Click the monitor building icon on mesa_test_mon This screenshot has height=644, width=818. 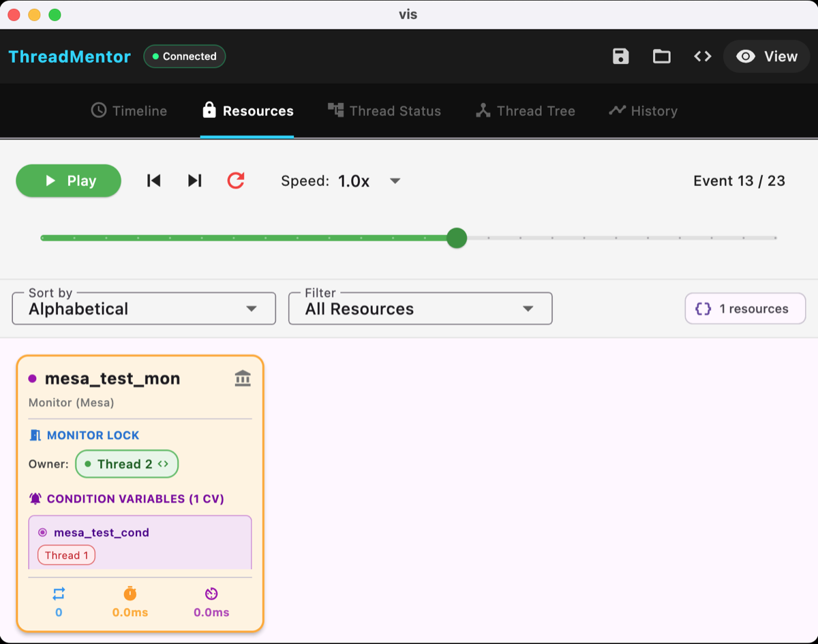[x=243, y=378]
